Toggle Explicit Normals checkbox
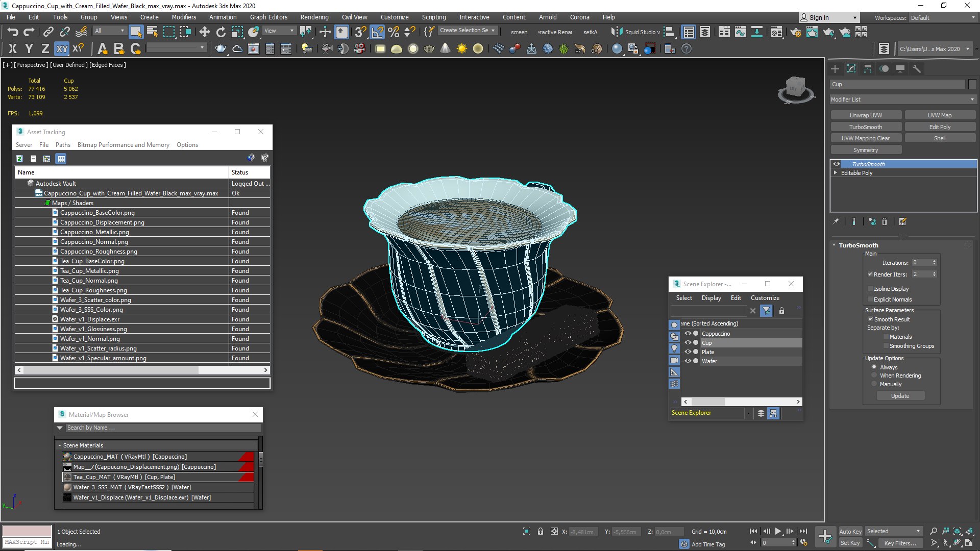 tap(870, 299)
